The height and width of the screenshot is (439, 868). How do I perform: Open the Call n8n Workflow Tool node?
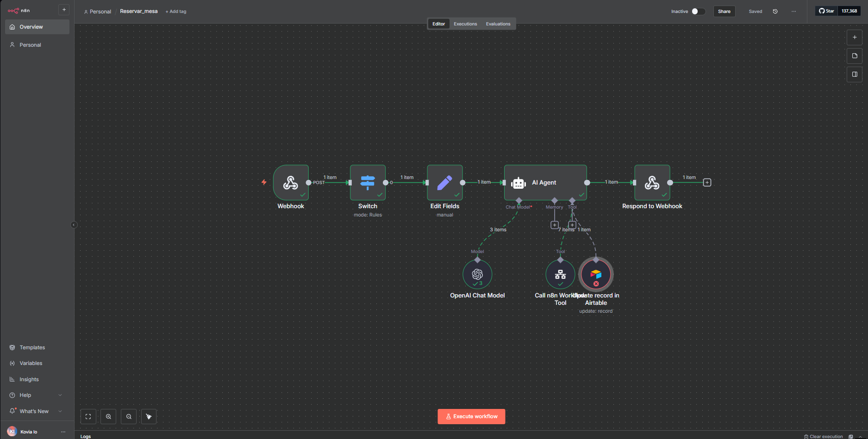560,274
